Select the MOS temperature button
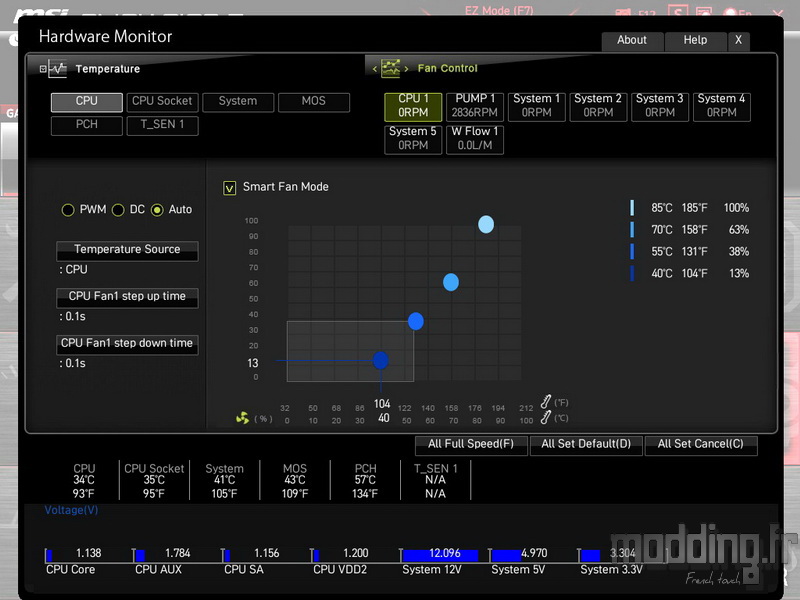This screenshot has width=800, height=600. 314,102
